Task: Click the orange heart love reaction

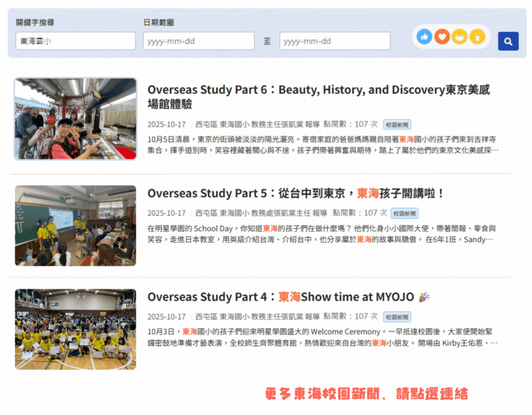Action: tap(442, 37)
